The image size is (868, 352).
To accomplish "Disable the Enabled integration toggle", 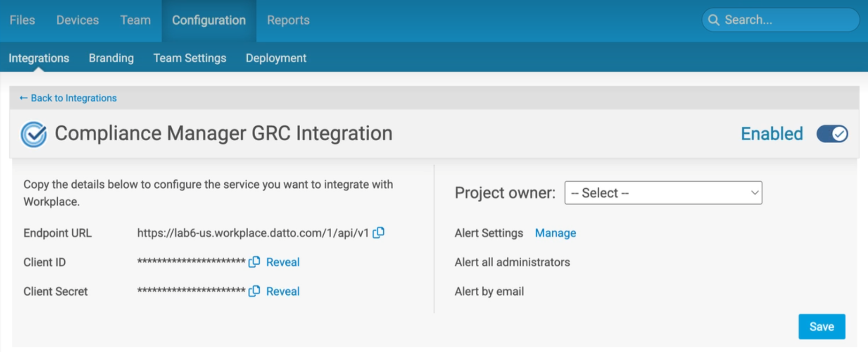I will pos(832,134).
